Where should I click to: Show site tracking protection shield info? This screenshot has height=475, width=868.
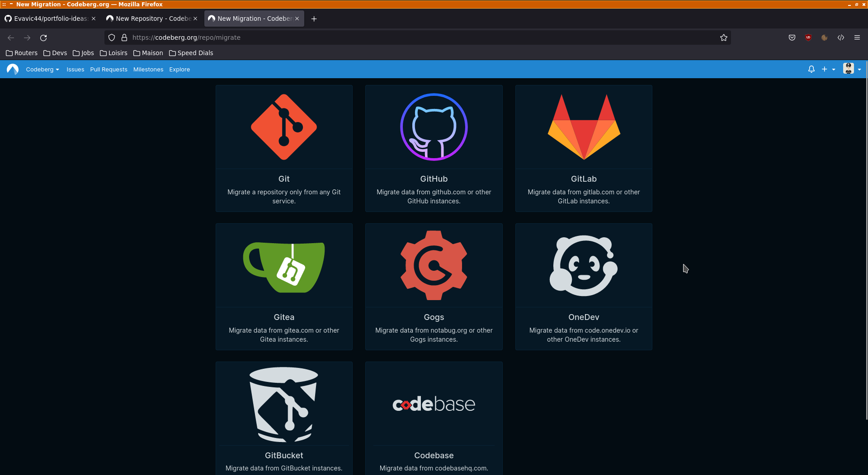tap(112, 38)
